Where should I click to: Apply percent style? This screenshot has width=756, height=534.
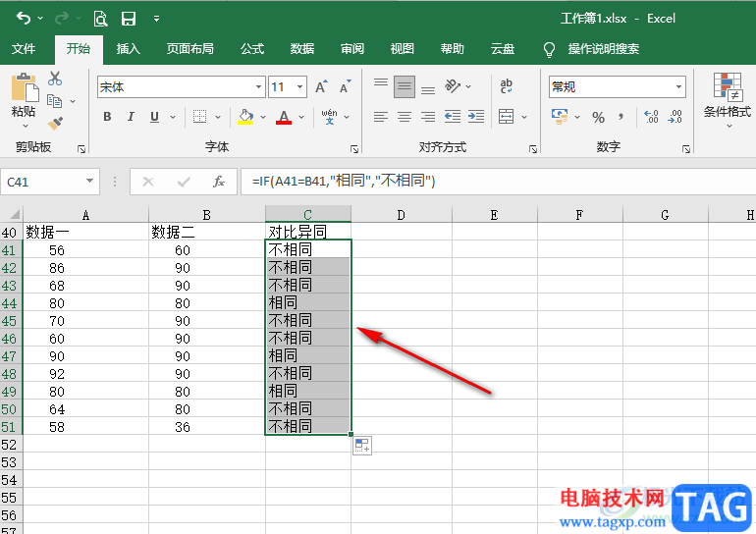tap(598, 117)
